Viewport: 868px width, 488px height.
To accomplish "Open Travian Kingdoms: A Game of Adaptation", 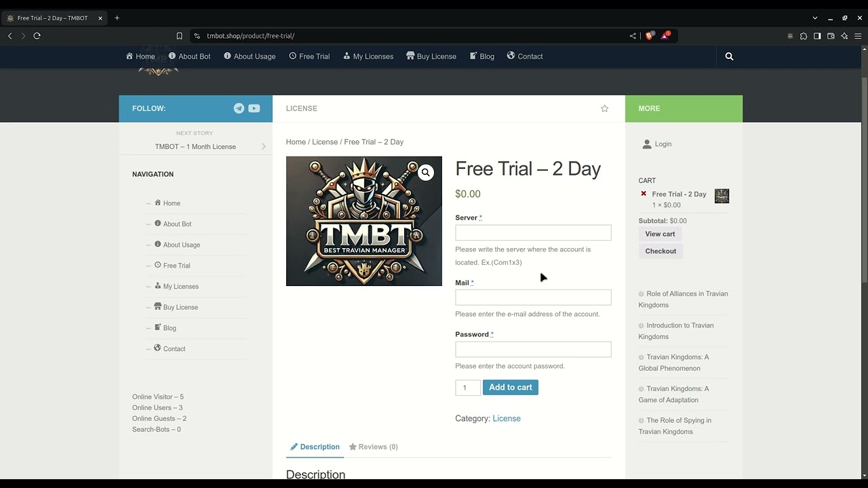I will click(x=673, y=394).
